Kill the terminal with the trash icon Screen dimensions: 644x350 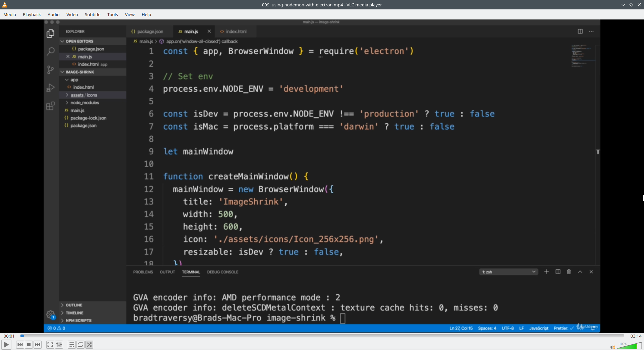(x=569, y=272)
